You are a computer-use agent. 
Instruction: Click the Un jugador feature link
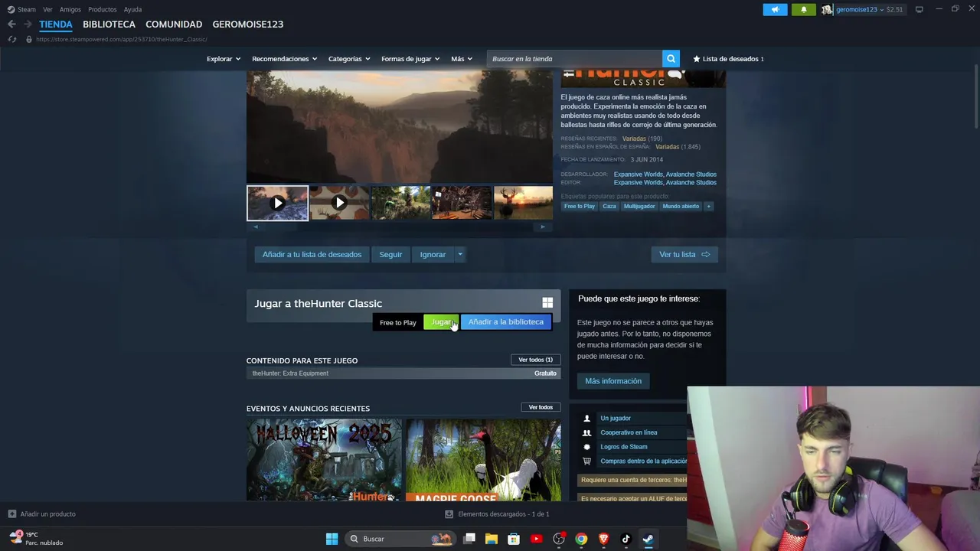[616, 419]
